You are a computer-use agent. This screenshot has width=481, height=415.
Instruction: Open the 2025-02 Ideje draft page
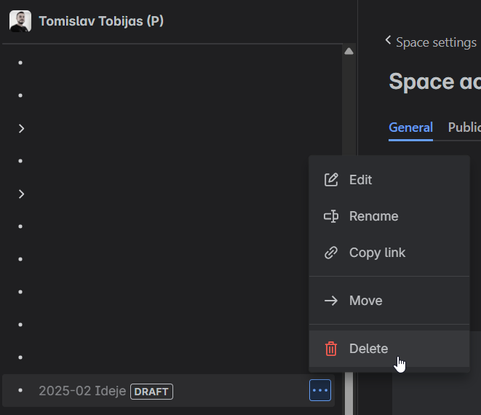[82, 391]
